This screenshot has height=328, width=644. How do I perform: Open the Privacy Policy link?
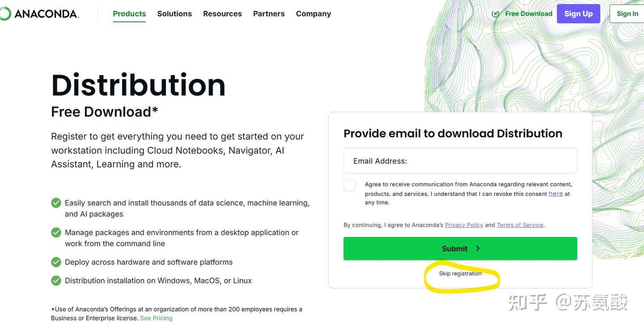(x=464, y=225)
